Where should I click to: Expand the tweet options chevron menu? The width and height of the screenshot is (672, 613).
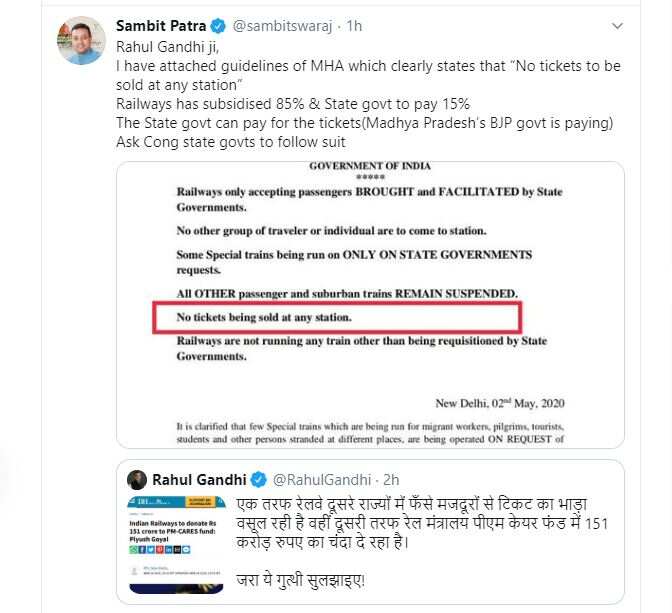coord(617,26)
